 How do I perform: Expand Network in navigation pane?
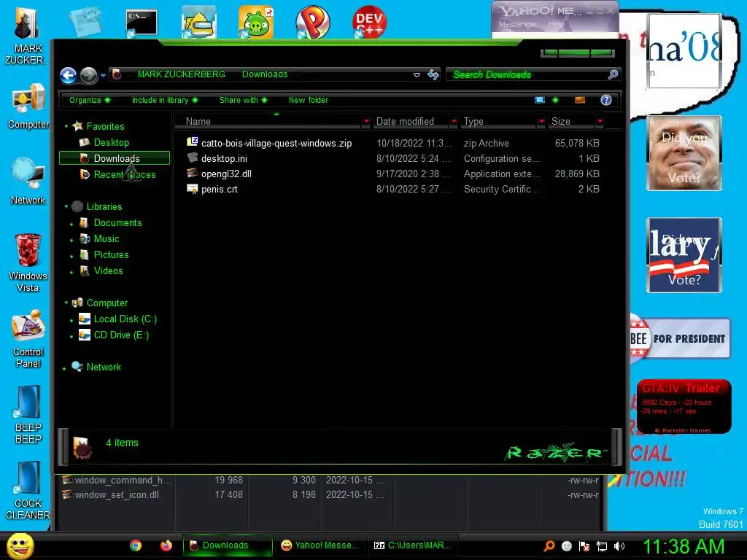point(64,368)
